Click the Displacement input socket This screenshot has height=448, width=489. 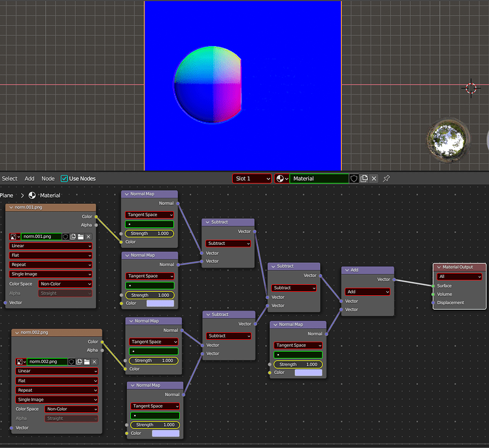(433, 303)
